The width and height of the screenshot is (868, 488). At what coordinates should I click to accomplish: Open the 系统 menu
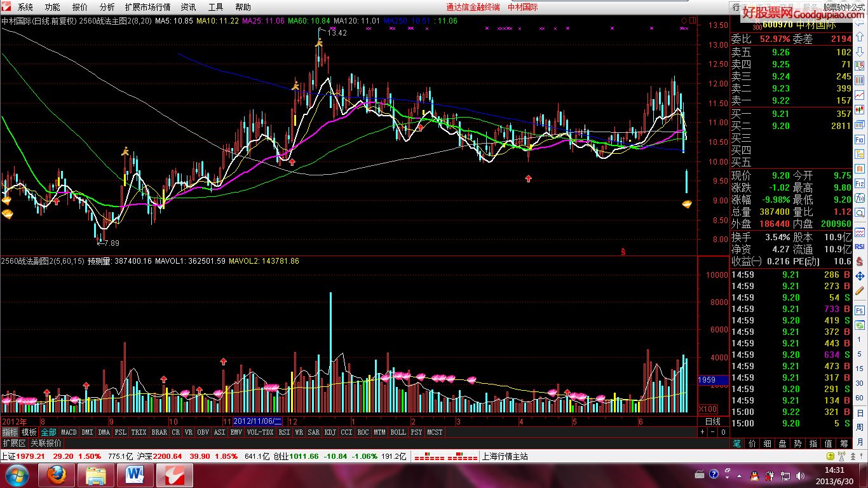pos(25,7)
